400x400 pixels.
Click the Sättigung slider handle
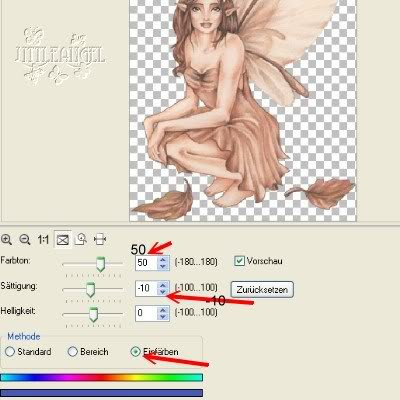(x=90, y=290)
